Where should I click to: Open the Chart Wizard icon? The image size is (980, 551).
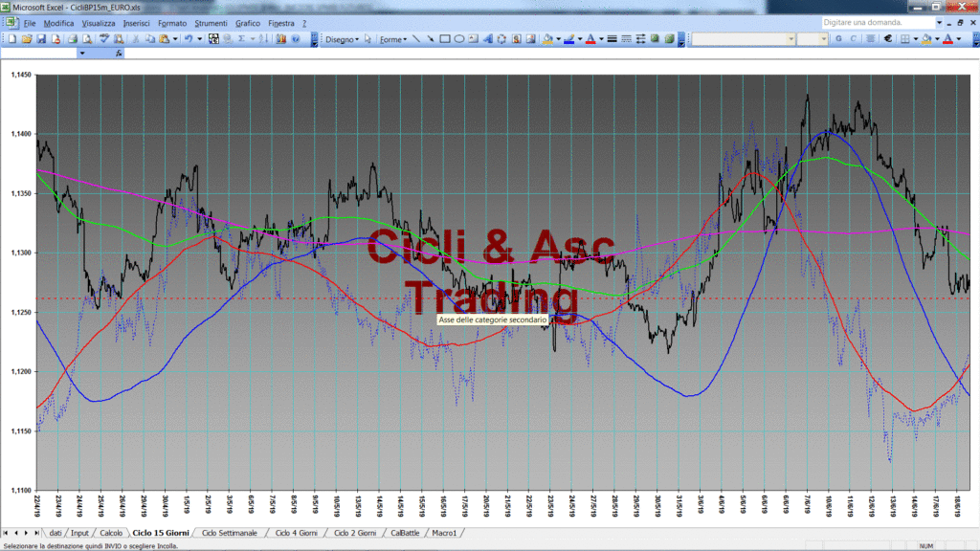pos(281,39)
